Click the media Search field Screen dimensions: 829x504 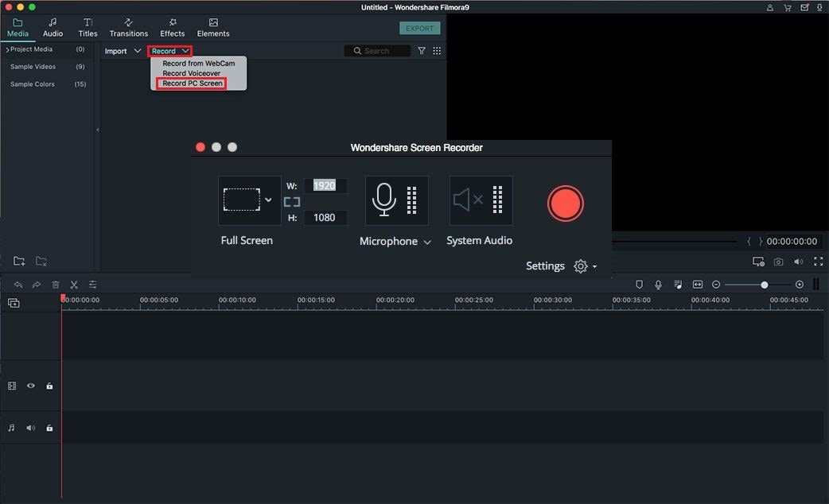[x=377, y=51]
